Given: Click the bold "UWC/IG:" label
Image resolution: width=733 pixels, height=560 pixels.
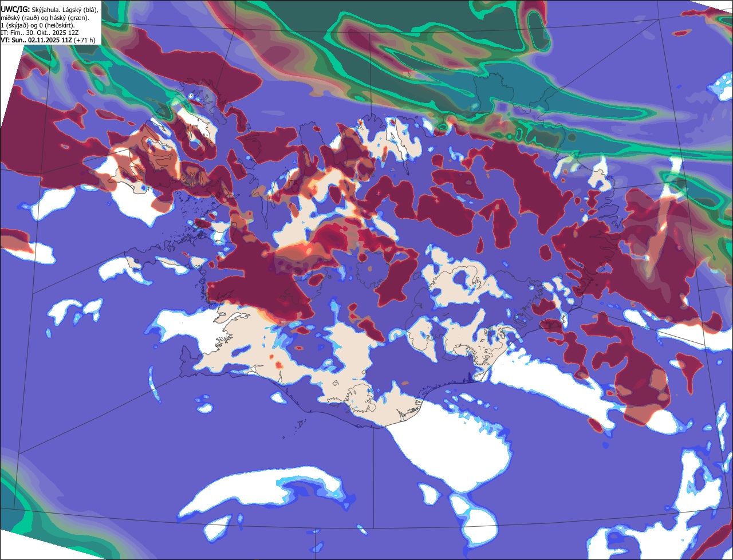Looking at the screenshot, I should tap(15, 10).
